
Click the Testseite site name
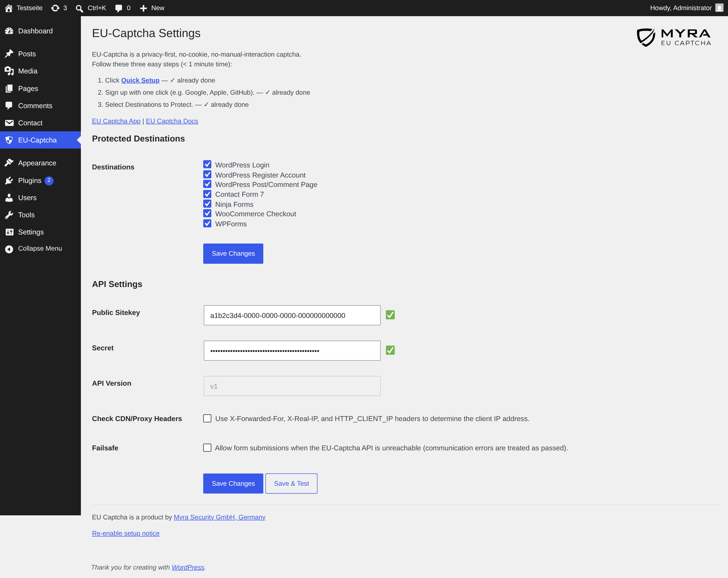pos(29,8)
